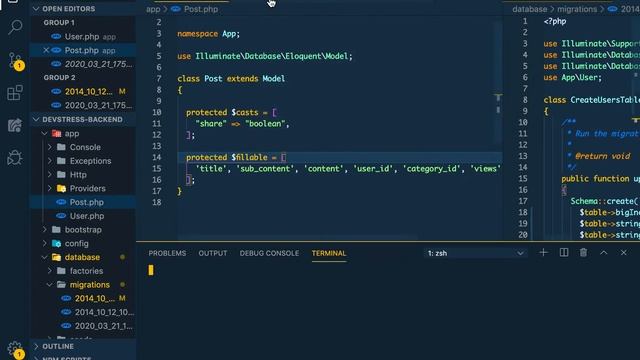Select the TERMINAL tab
Image resolution: width=640 pixels, height=360 pixels.
click(329, 253)
